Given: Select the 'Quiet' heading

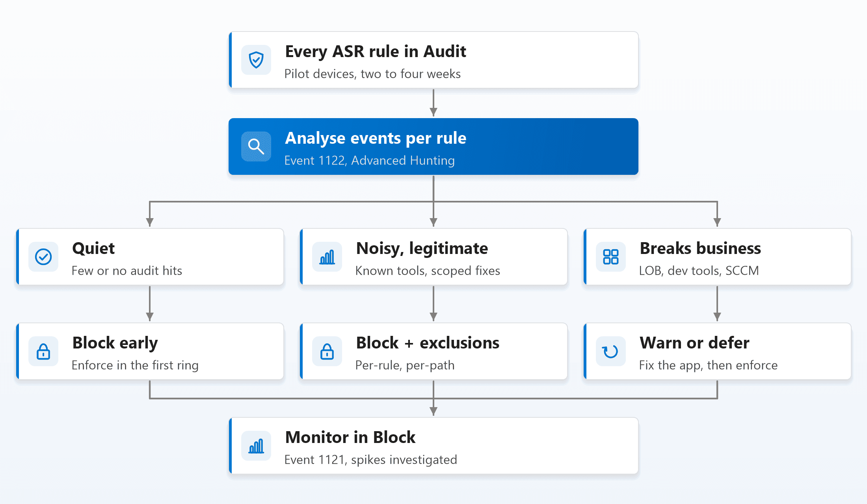Looking at the screenshot, I should [x=93, y=248].
